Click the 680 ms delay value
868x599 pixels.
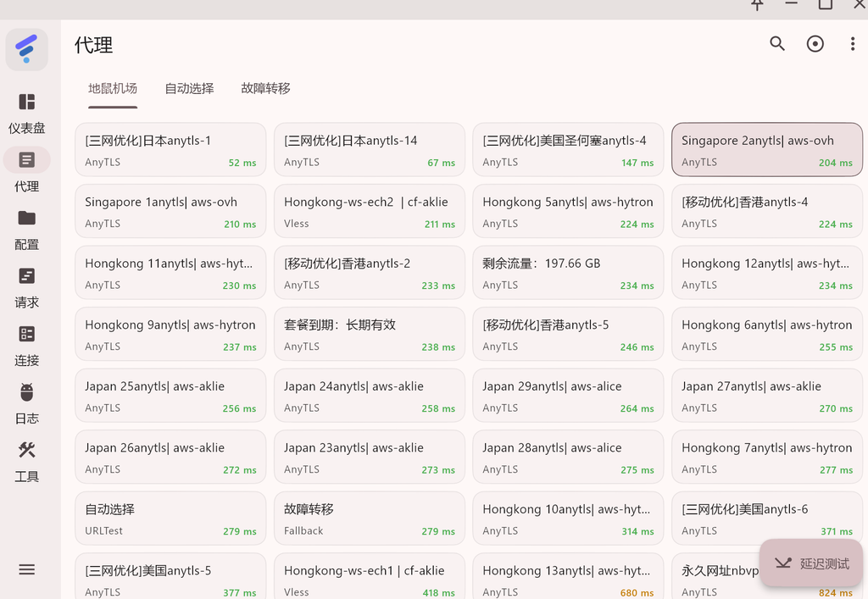pyautogui.click(x=637, y=593)
